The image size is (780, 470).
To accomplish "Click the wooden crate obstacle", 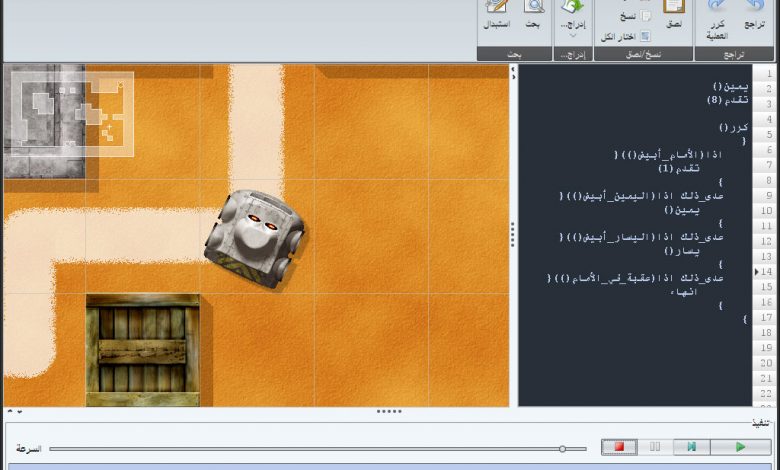I will pos(143,350).
